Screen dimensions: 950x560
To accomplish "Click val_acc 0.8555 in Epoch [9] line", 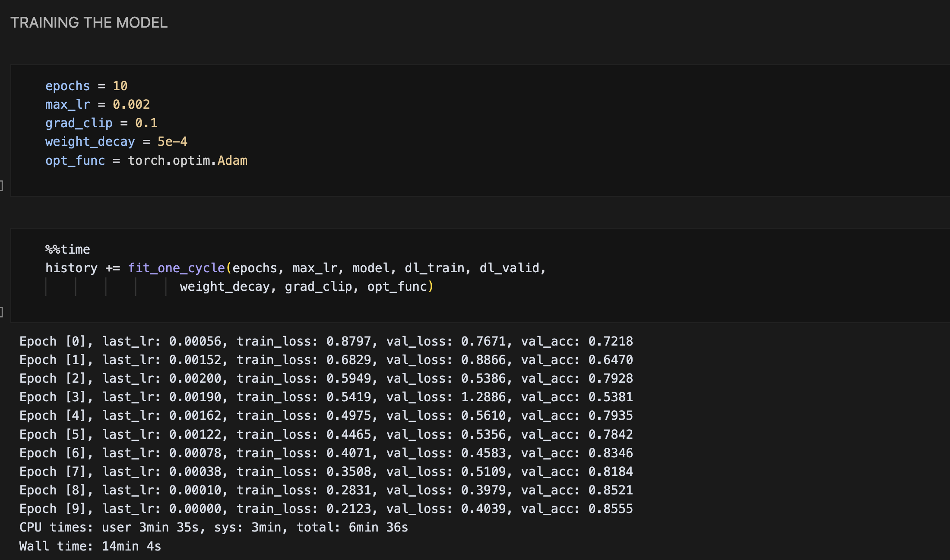I will coord(610,509).
